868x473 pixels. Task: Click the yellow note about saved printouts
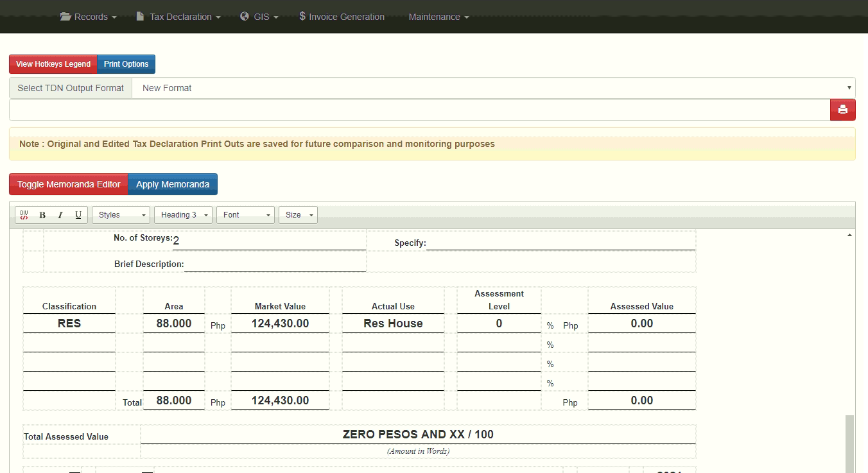(432, 144)
